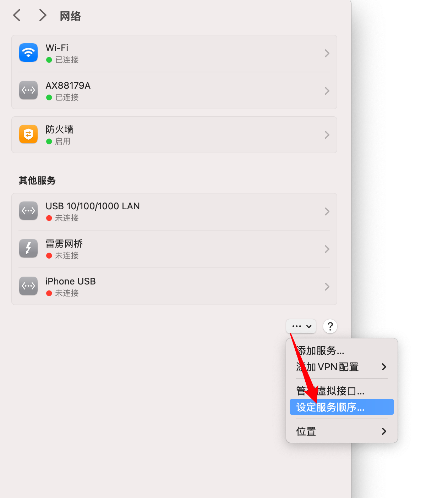Click the blue Wi-Fi icon
Image resolution: width=448 pixels, height=498 pixels.
pyautogui.click(x=28, y=53)
